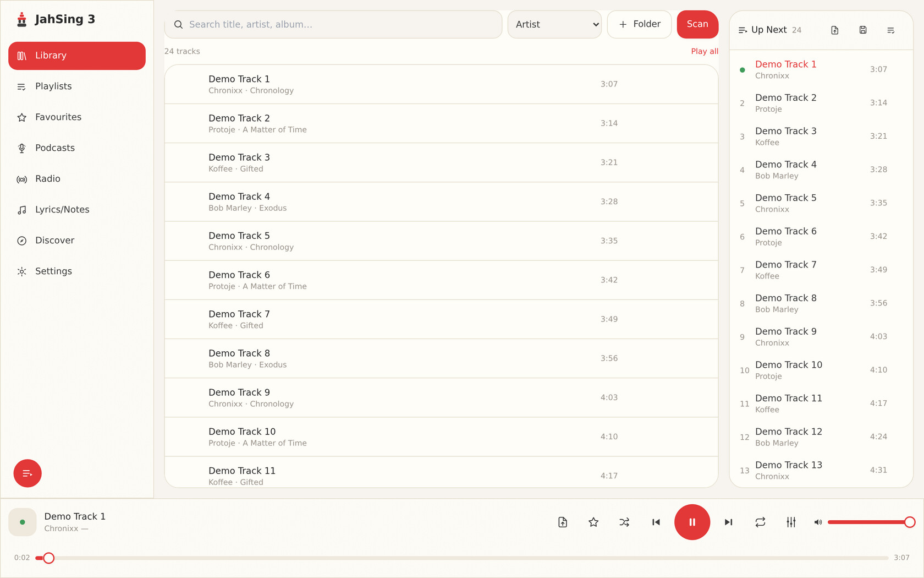The image size is (924, 578).
Task: Click the Play all link
Action: pyautogui.click(x=705, y=51)
